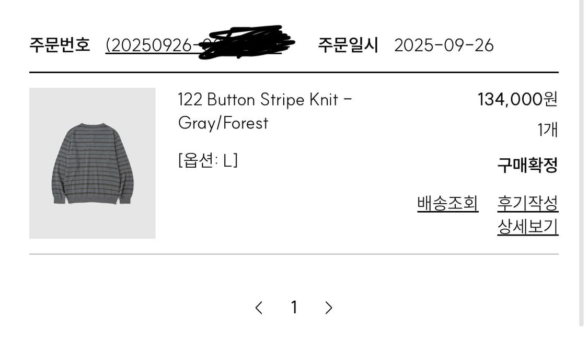Open order details with 상세보기 link
Screen dimensions: 588x364
pyautogui.click(x=528, y=226)
